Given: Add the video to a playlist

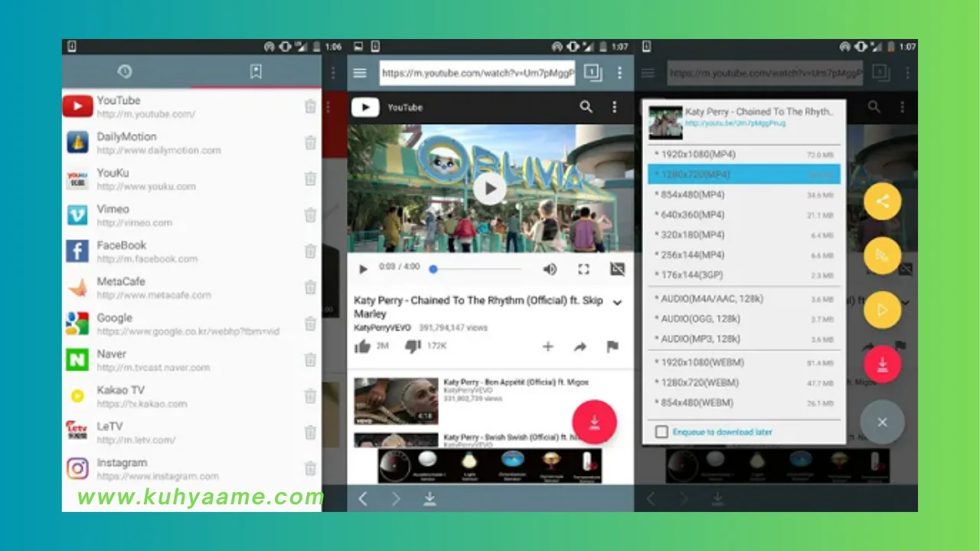Looking at the screenshot, I should (x=547, y=347).
